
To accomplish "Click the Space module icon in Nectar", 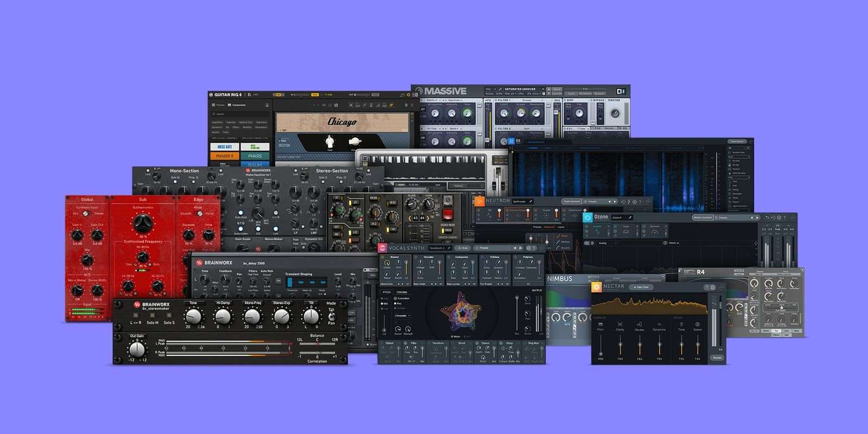I will pyautogui.click(x=698, y=324).
